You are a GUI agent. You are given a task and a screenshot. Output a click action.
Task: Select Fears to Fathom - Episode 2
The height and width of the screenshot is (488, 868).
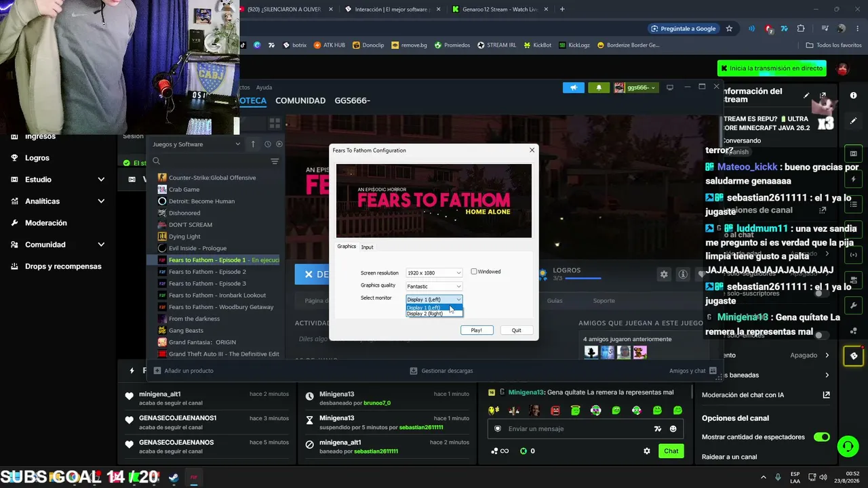[208, 272]
